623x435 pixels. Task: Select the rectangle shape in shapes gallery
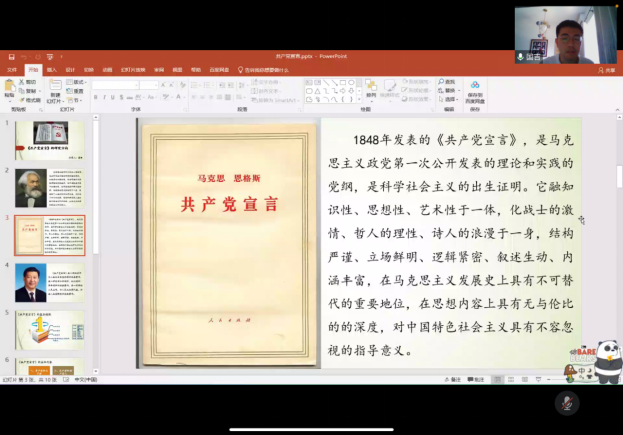(343, 83)
